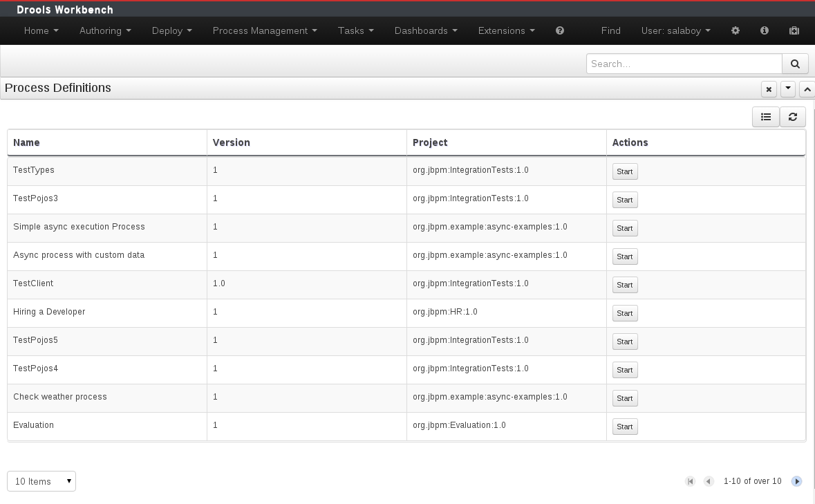
Task: Open the Deploy menu
Action: [172, 30]
